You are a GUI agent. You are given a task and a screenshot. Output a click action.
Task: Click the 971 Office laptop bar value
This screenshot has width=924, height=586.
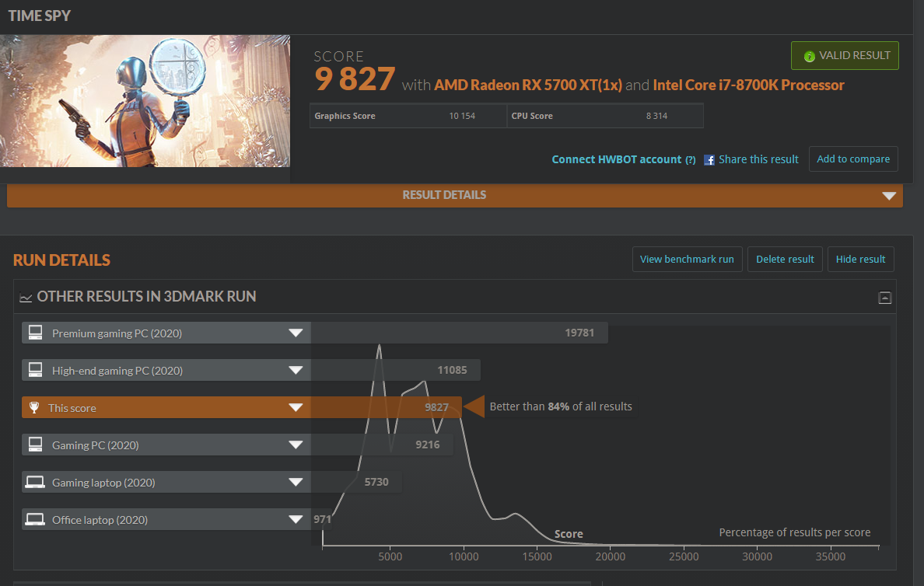click(x=322, y=519)
